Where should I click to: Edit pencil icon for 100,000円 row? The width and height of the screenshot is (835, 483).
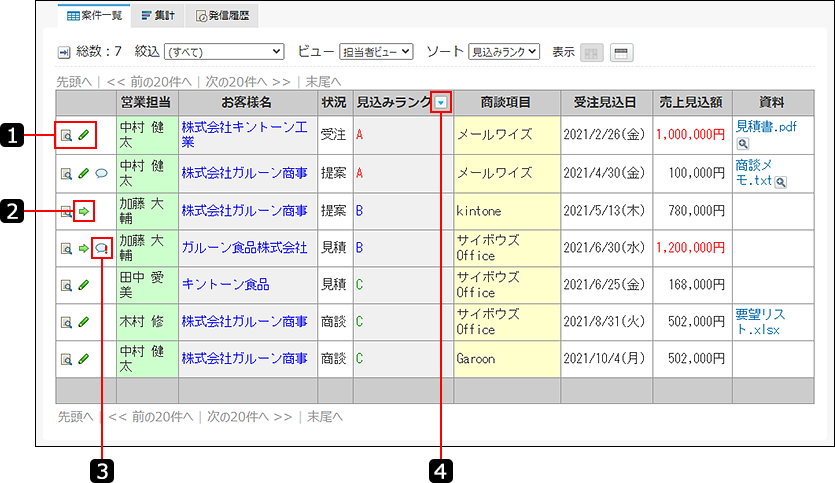[84, 174]
